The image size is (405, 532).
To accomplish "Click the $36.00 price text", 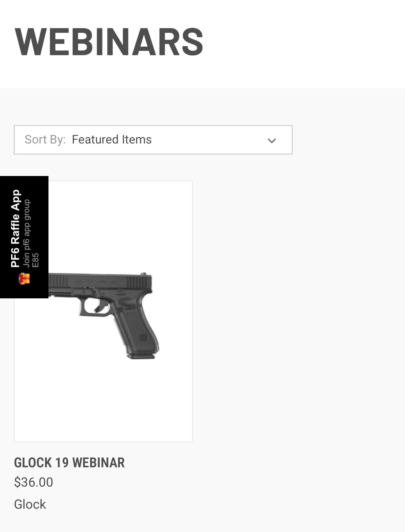I will point(33,482).
